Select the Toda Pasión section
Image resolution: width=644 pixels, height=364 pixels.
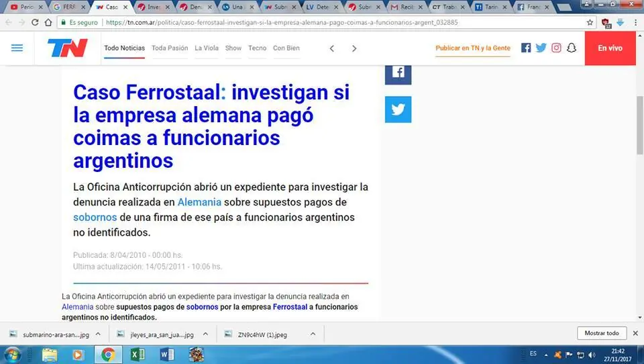pyautogui.click(x=170, y=48)
